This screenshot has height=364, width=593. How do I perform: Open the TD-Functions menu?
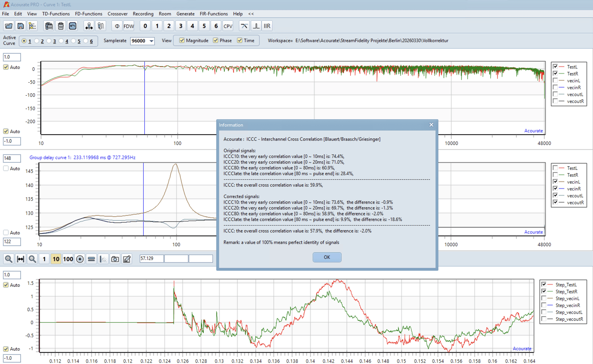tap(56, 14)
